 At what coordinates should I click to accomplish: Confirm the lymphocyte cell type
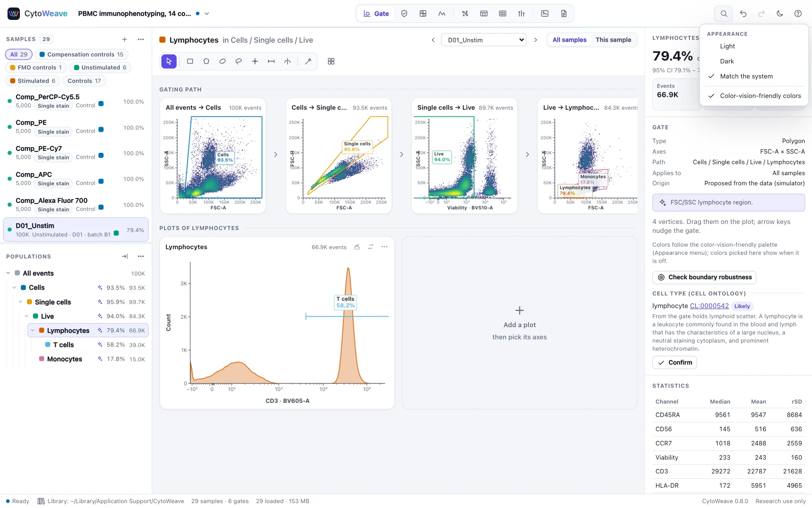point(675,363)
